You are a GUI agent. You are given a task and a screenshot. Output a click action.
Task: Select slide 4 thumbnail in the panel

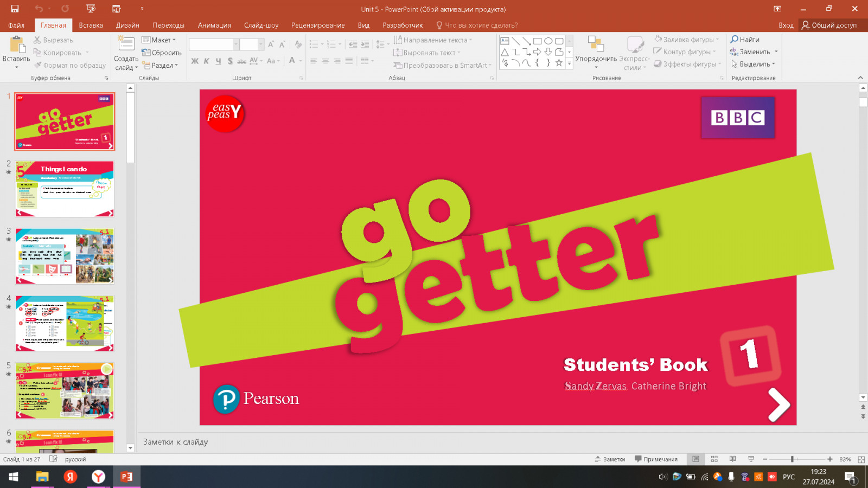65,323
